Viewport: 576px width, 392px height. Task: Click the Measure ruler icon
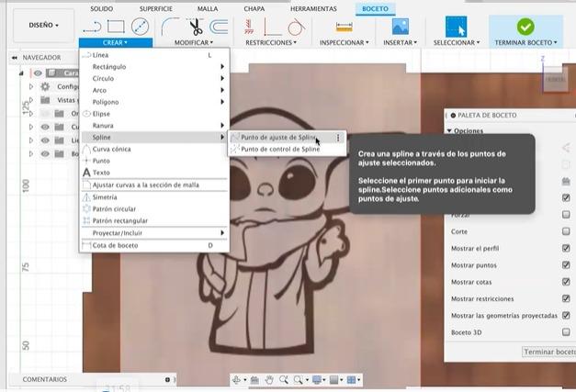pos(344,27)
